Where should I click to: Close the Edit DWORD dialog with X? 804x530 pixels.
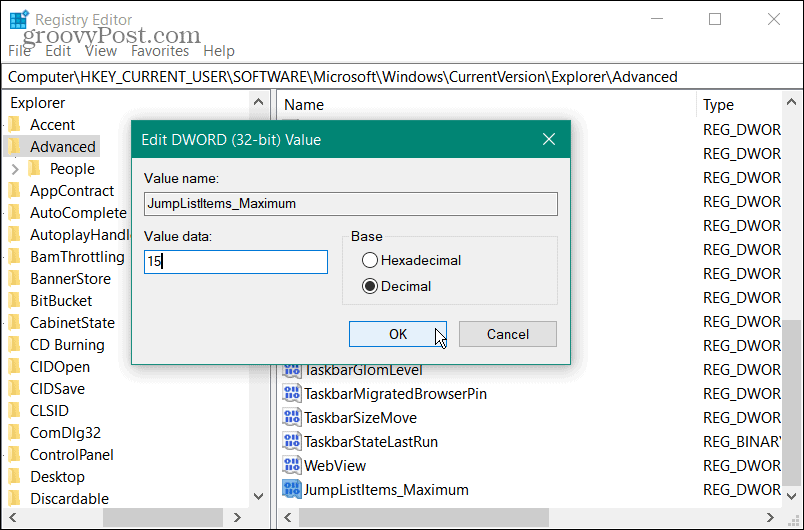point(548,139)
